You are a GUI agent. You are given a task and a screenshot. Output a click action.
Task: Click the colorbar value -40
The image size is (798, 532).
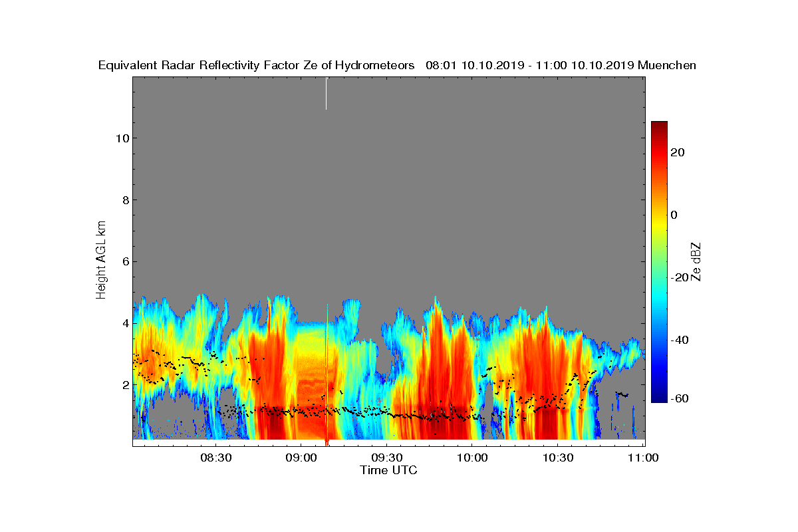click(x=680, y=340)
